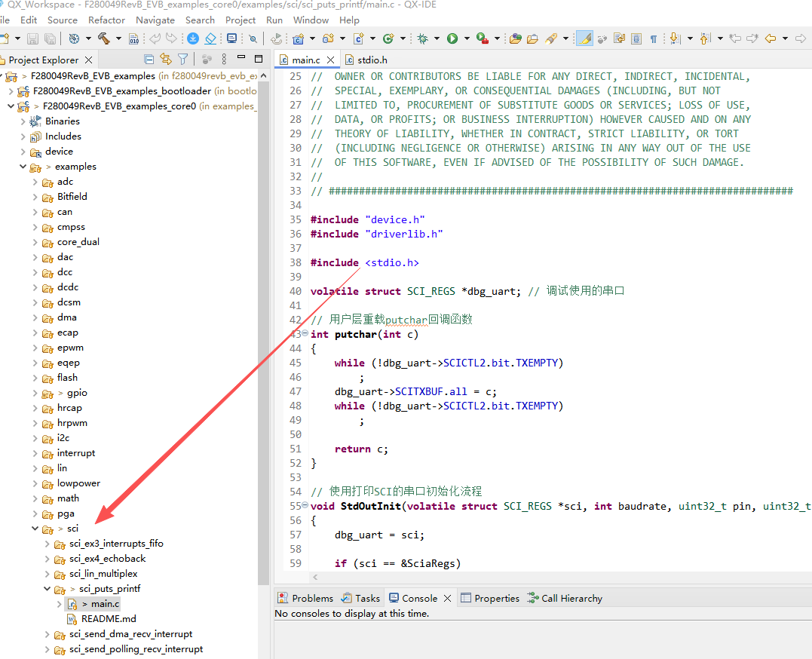Collapse the sci folder node
This screenshot has height=659, width=812.
coord(35,529)
